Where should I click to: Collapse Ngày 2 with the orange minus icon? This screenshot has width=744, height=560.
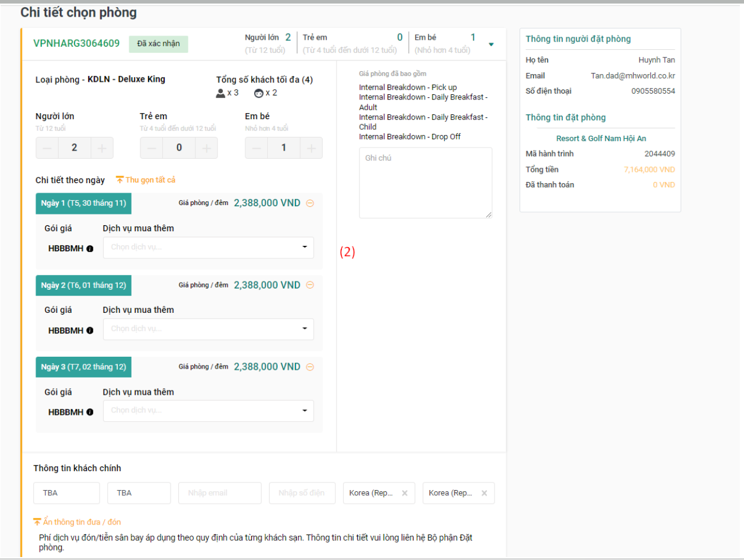coord(310,285)
